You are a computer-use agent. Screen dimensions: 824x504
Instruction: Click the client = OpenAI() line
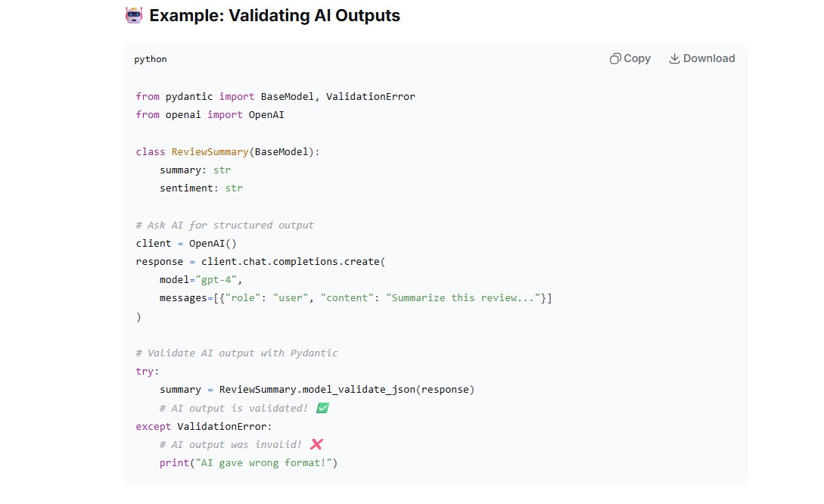tap(186, 244)
